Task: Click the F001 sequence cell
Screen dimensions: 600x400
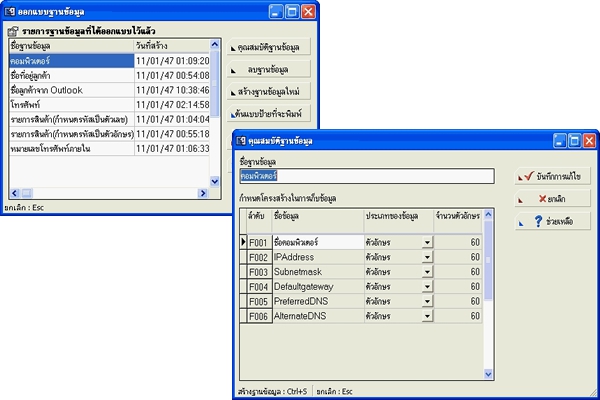Action: click(x=259, y=242)
